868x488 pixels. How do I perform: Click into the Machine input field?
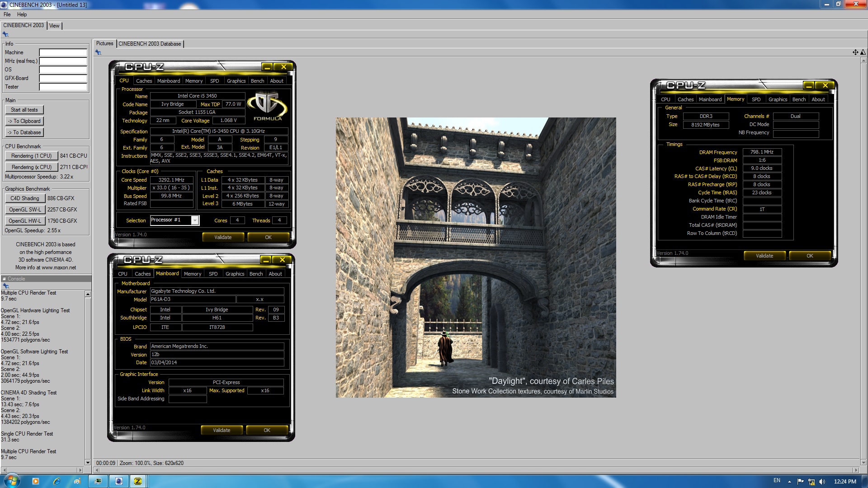pyautogui.click(x=63, y=52)
